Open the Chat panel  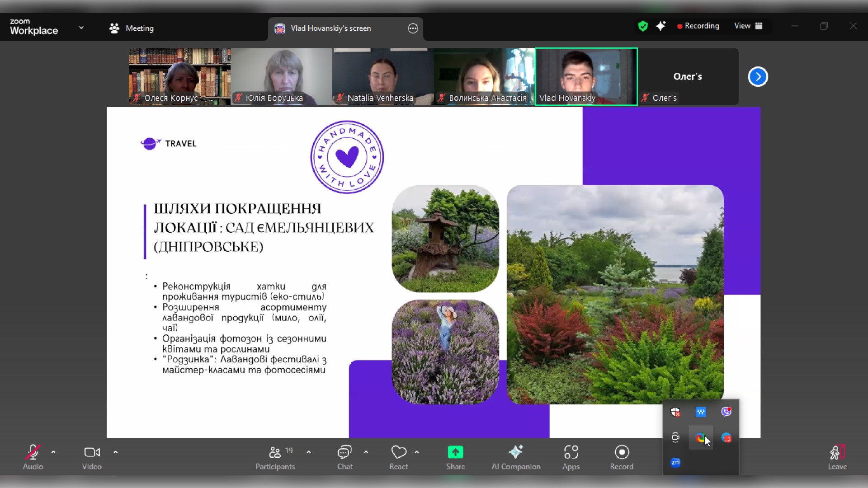(x=345, y=457)
